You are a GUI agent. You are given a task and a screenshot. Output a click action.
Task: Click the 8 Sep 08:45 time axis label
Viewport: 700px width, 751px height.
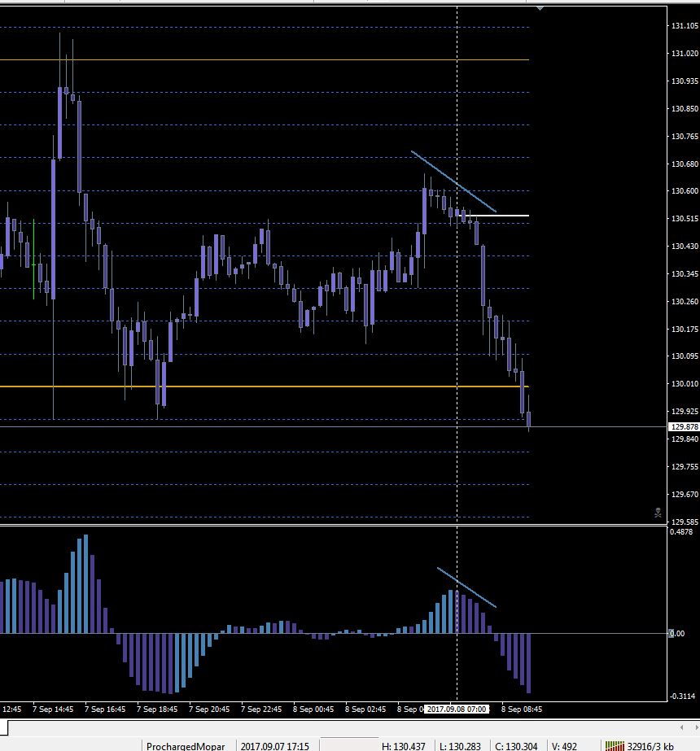[521, 709]
